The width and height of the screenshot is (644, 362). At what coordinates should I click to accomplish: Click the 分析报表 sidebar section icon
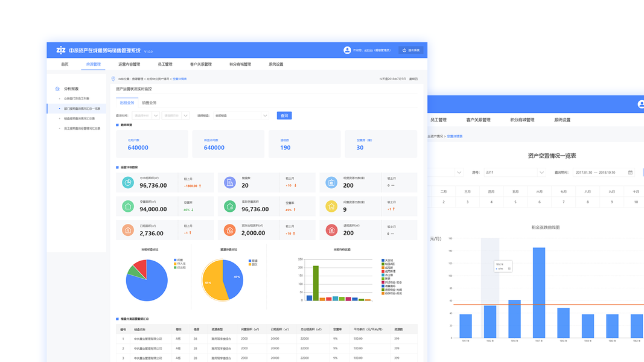pyautogui.click(x=57, y=89)
